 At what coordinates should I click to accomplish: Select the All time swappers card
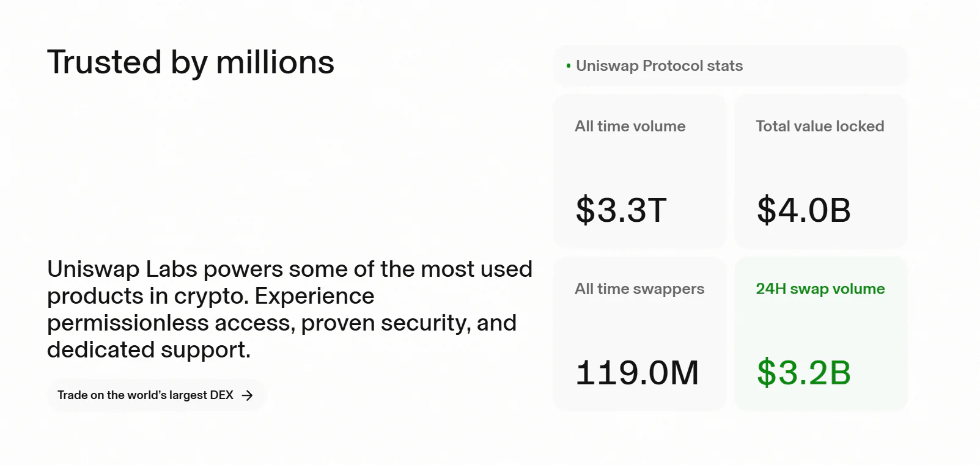tap(639, 334)
